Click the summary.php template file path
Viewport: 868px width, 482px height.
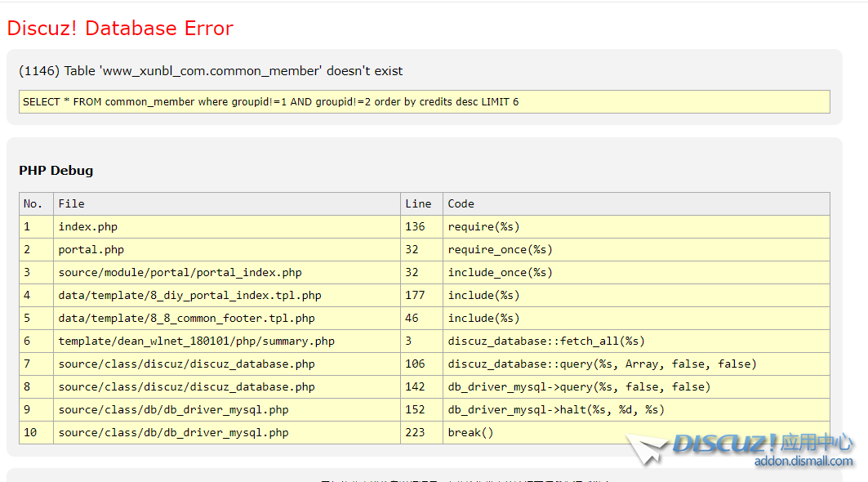click(x=196, y=341)
